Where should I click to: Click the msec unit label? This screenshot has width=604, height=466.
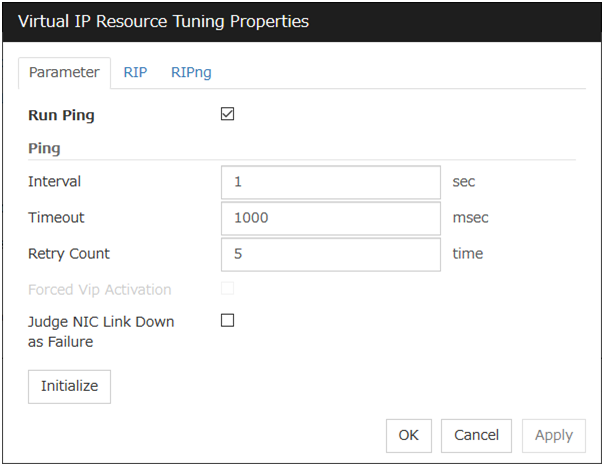pos(471,217)
